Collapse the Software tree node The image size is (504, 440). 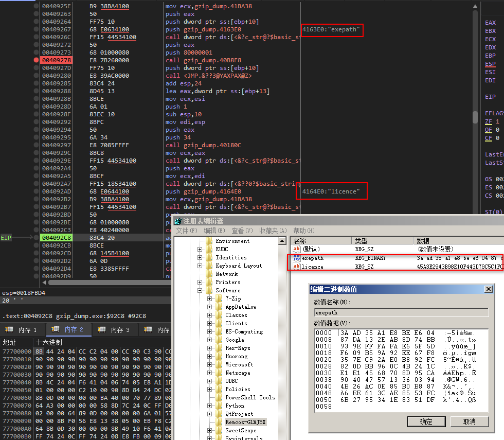coord(200,290)
